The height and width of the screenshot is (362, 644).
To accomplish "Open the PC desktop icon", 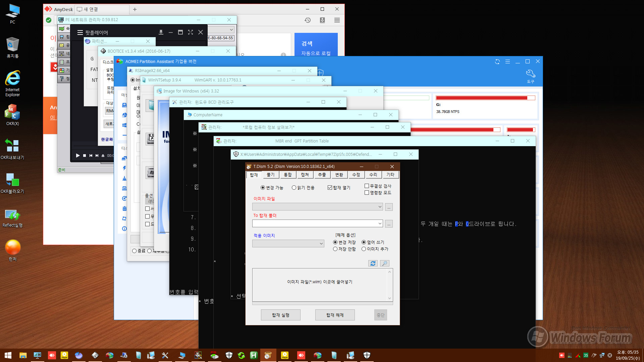I will (x=12, y=14).
